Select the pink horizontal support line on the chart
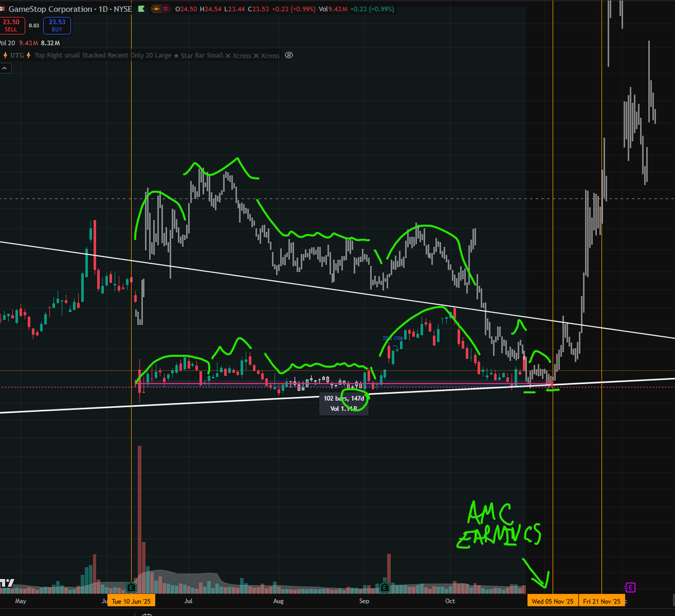Screen dimensions: 675x616 343,384
